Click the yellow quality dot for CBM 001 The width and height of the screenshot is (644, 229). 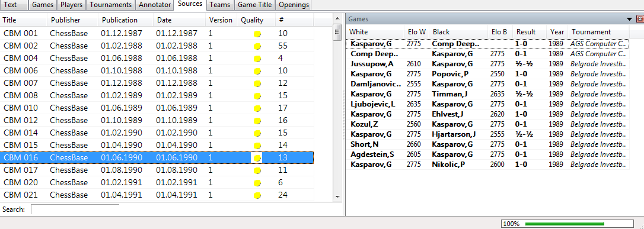(x=257, y=34)
